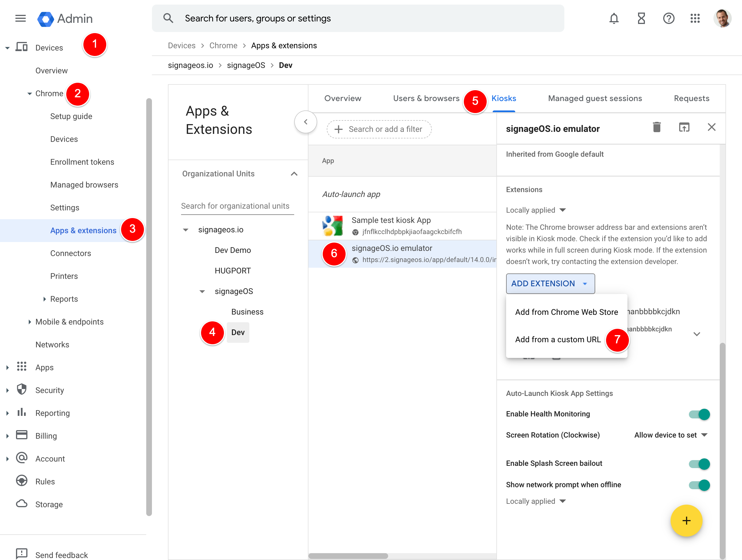Switch to the Users & browsers tab
742x560 pixels.
tap(426, 98)
